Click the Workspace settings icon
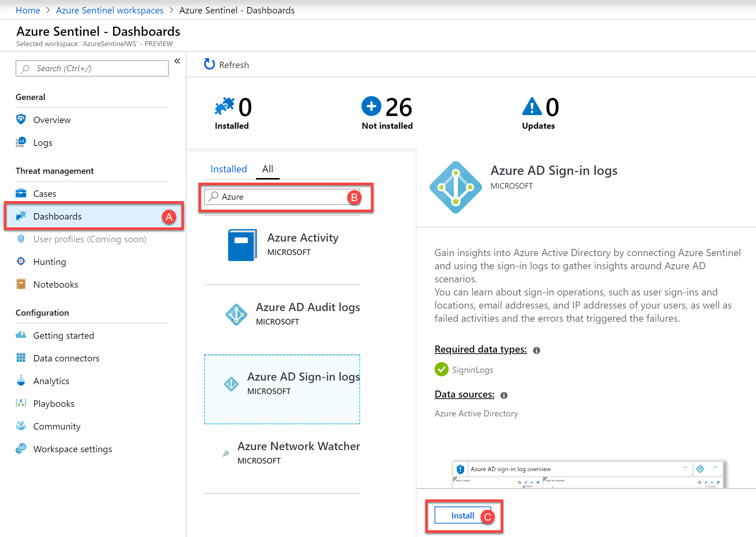The width and height of the screenshot is (756, 537). pyautogui.click(x=21, y=449)
